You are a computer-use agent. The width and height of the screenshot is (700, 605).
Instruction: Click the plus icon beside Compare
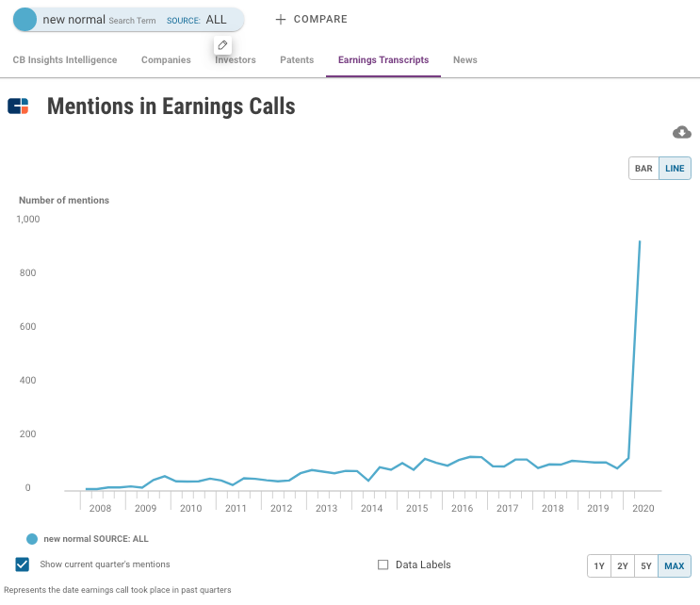pyautogui.click(x=281, y=19)
